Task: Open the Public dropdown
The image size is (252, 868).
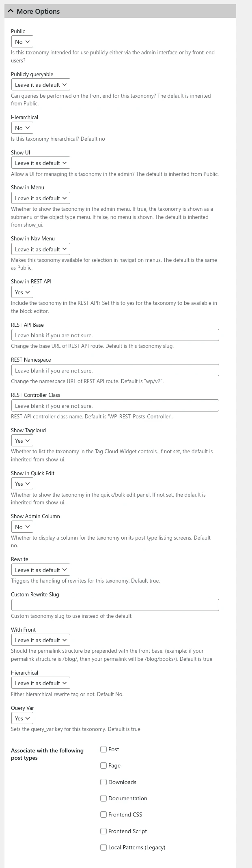Action: pos(22,41)
